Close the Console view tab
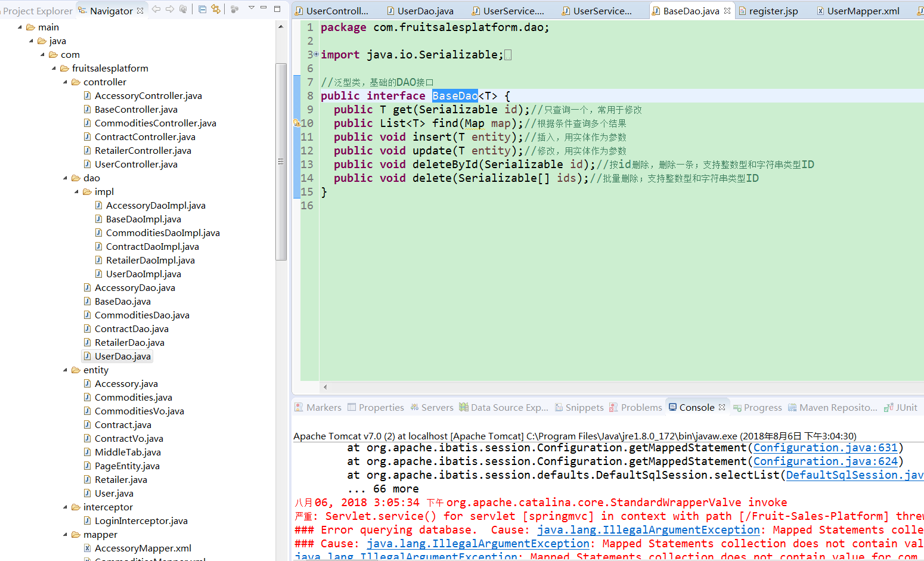 coord(722,407)
